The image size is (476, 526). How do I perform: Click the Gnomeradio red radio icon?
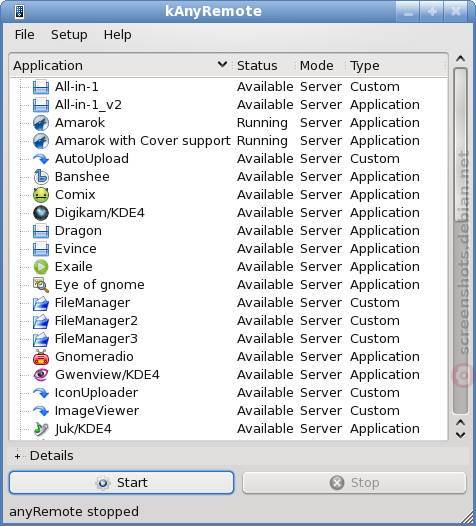pos(41,357)
